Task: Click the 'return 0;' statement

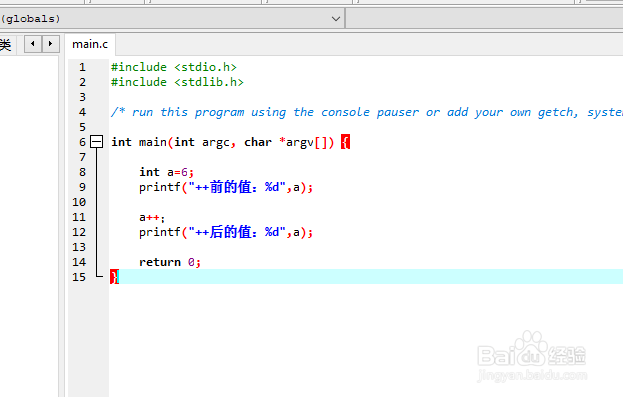Action: [170, 262]
